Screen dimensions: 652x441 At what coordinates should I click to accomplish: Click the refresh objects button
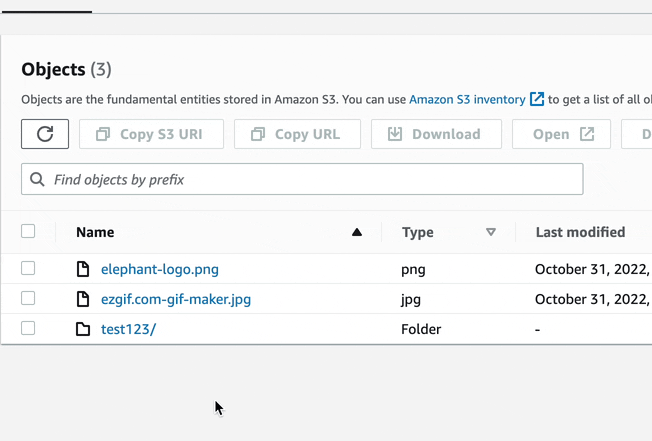(x=45, y=134)
